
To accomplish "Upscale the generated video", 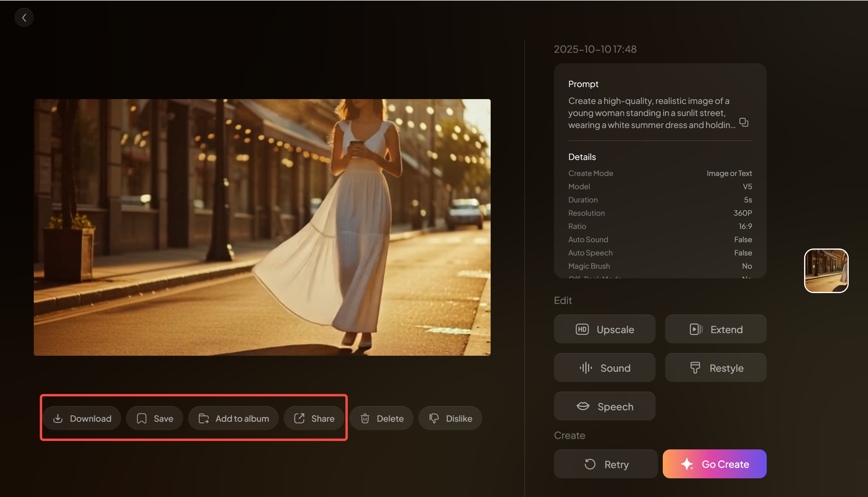I will coord(604,329).
